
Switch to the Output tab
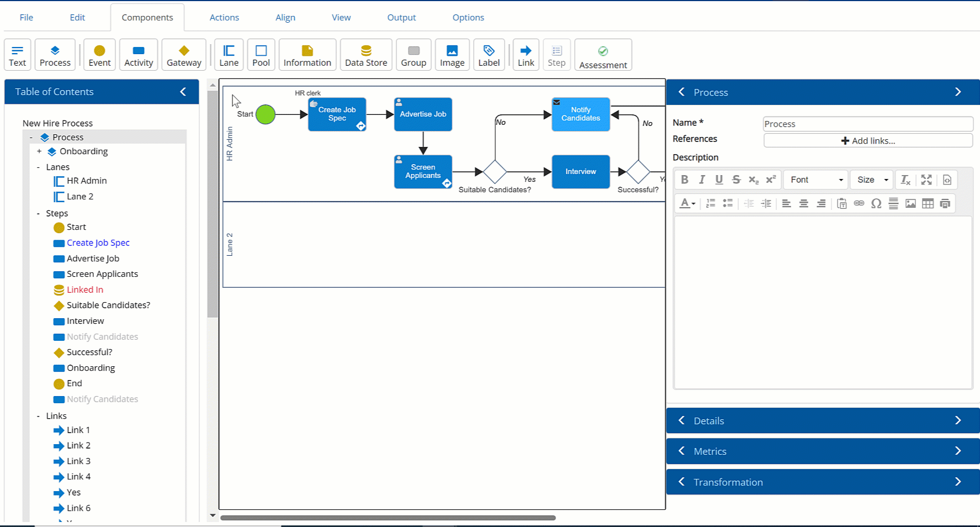401,17
